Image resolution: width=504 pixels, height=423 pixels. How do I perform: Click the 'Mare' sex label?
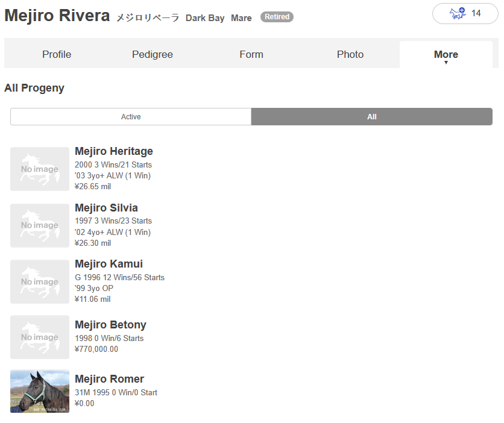[x=241, y=18]
